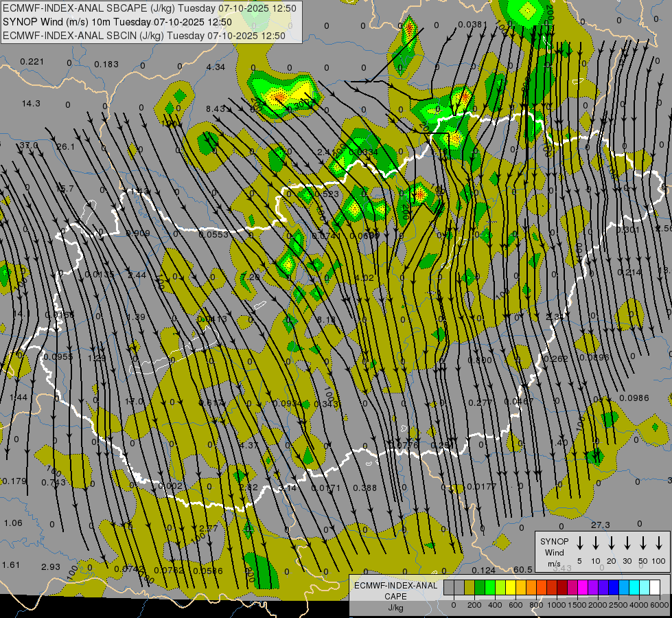
Task: Click the map value '0.0381'
Action: (472, 25)
